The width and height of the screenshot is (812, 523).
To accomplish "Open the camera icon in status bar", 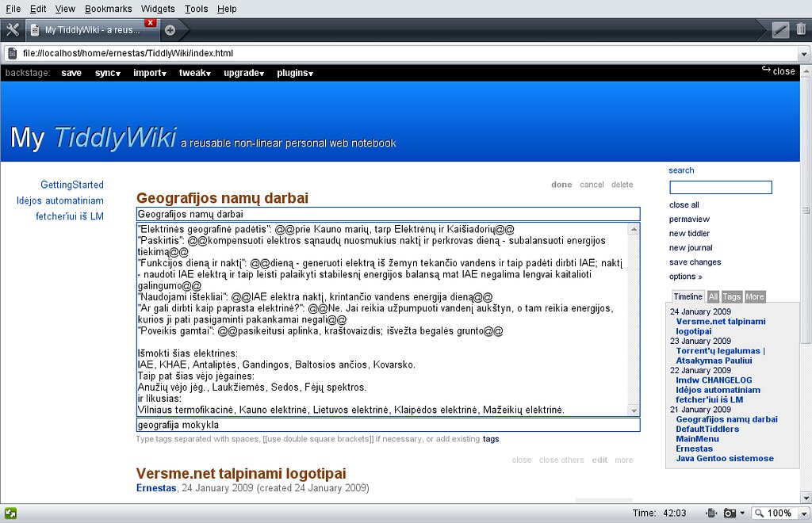I will pyautogui.click(x=730, y=513).
